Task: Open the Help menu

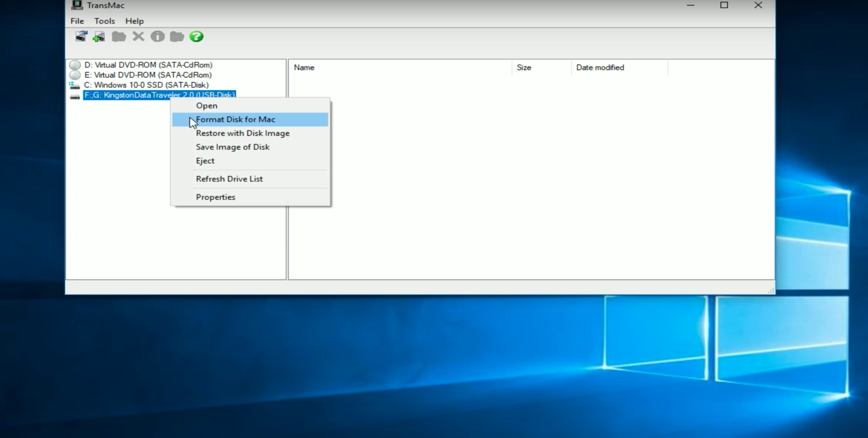Action: [134, 21]
